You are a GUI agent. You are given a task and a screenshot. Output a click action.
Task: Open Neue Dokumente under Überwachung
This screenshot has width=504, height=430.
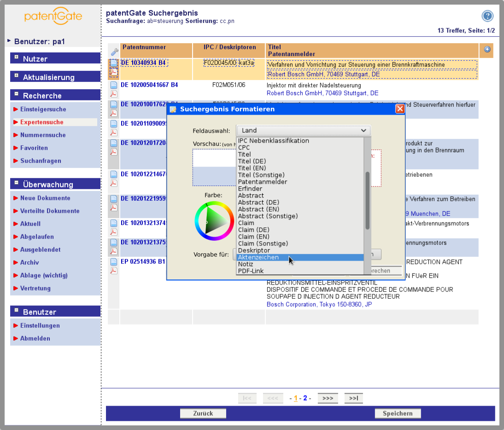[45, 198]
